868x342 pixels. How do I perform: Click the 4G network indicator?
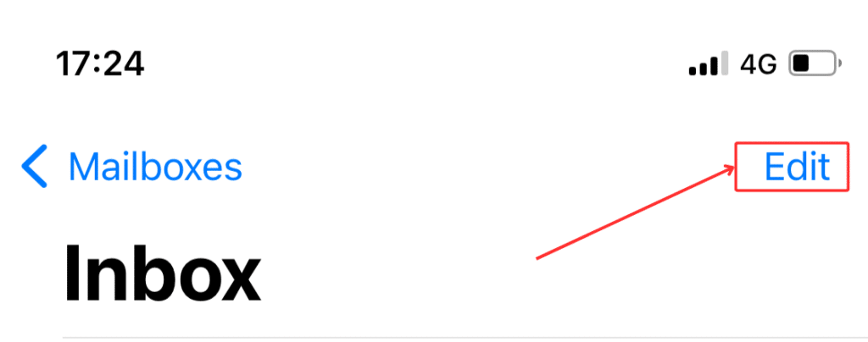[759, 64]
